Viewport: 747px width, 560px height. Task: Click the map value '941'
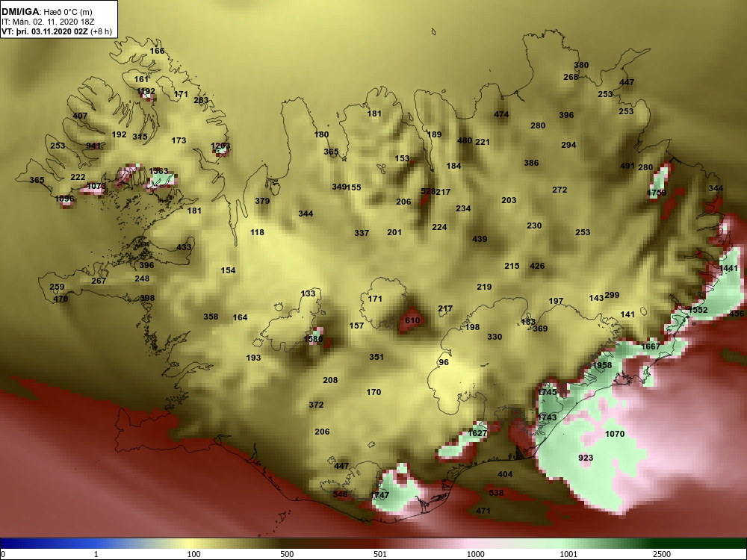(x=93, y=146)
